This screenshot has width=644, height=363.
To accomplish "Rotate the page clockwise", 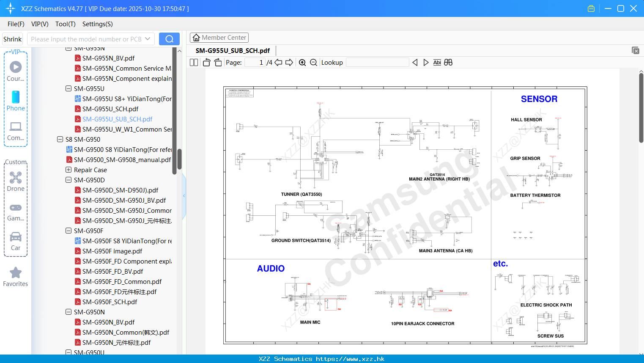I will [218, 62].
